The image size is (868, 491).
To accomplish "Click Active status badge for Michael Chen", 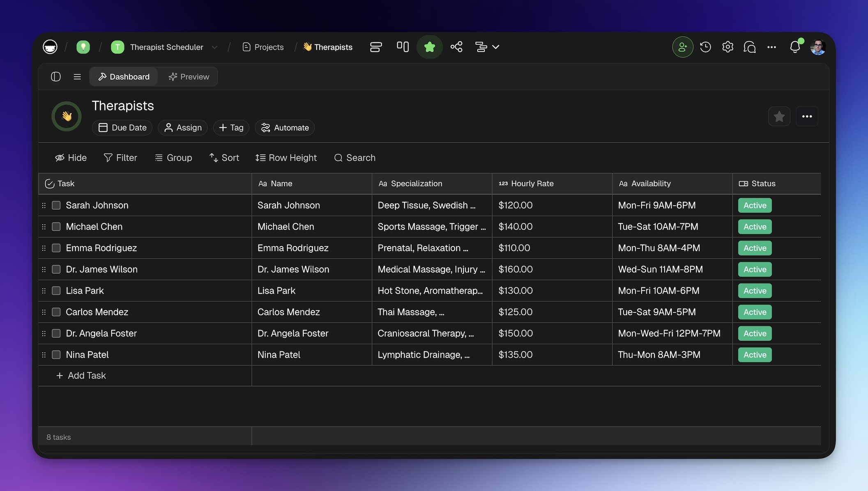I will [x=755, y=227].
